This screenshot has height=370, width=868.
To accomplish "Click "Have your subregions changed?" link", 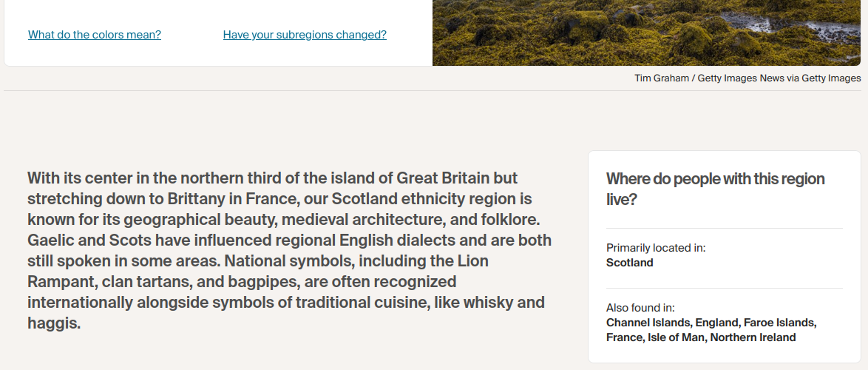I will coord(305,35).
